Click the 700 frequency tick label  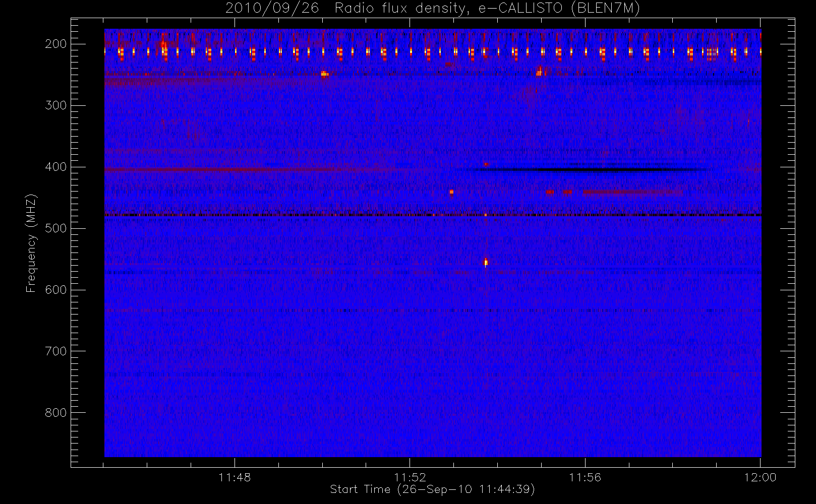(56, 351)
